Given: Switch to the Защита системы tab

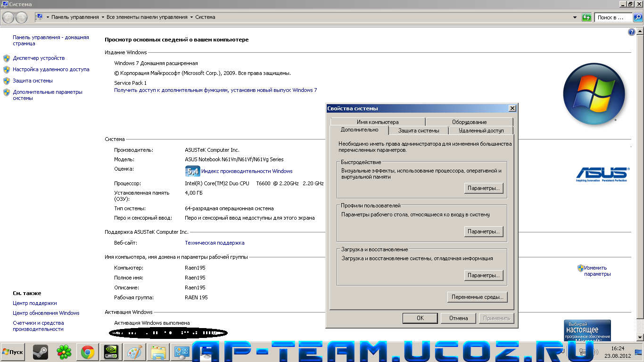Looking at the screenshot, I should point(419,131).
